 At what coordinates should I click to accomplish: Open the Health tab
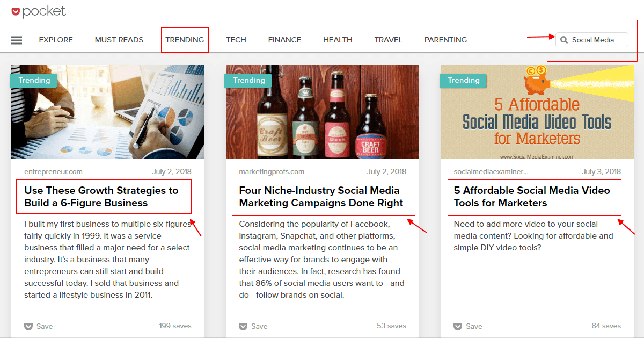[x=338, y=40]
